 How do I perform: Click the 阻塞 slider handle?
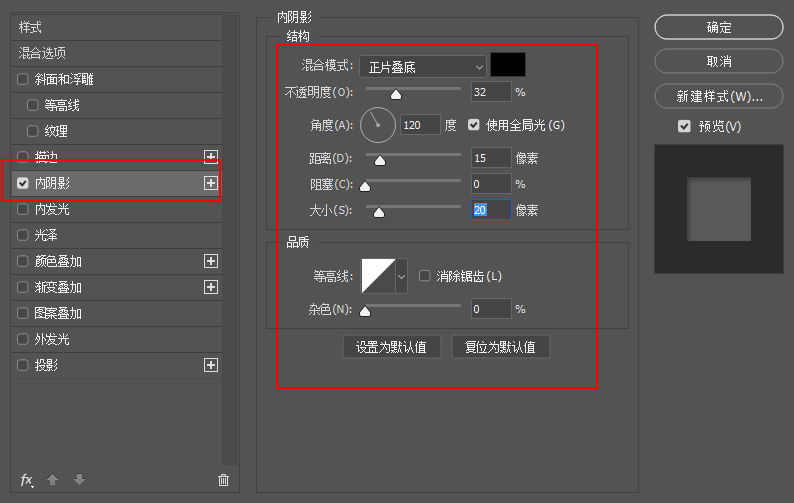(365, 187)
